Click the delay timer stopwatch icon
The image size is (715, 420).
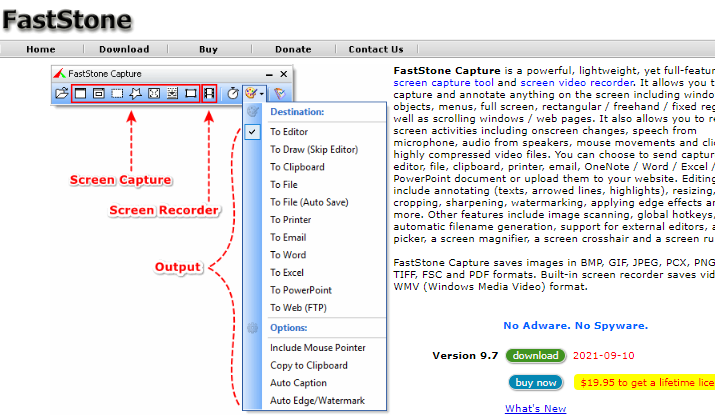pos(233,93)
